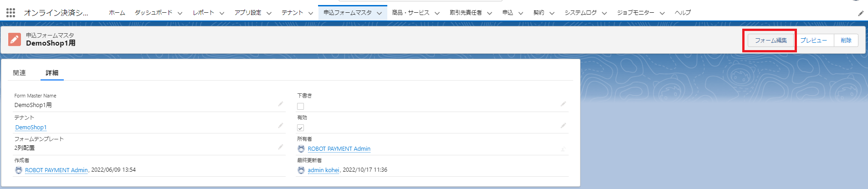Click the edit pencil for テナント field
The width and height of the screenshot is (868, 189).
coord(281,126)
